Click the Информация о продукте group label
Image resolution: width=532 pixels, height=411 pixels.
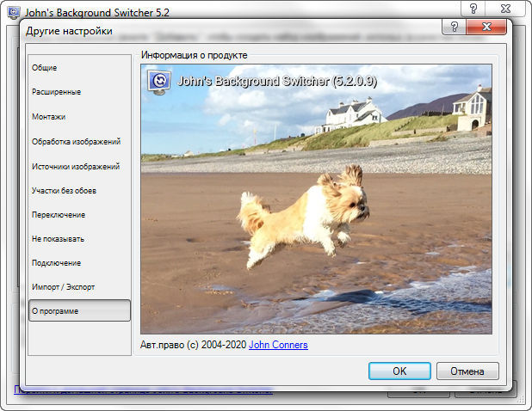click(194, 55)
